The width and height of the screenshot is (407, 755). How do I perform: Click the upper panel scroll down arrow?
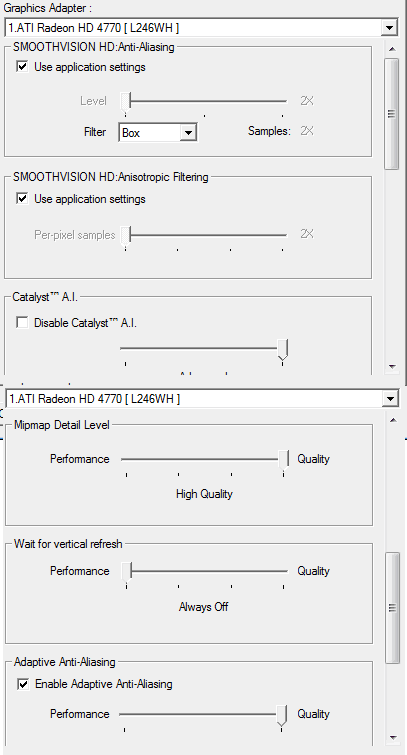(x=392, y=367)
